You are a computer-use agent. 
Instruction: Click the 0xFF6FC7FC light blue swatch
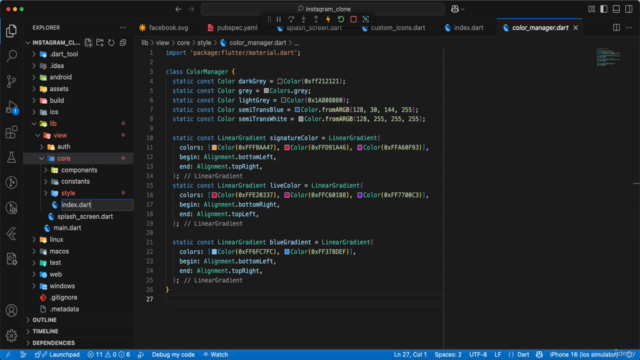[214, 252]
